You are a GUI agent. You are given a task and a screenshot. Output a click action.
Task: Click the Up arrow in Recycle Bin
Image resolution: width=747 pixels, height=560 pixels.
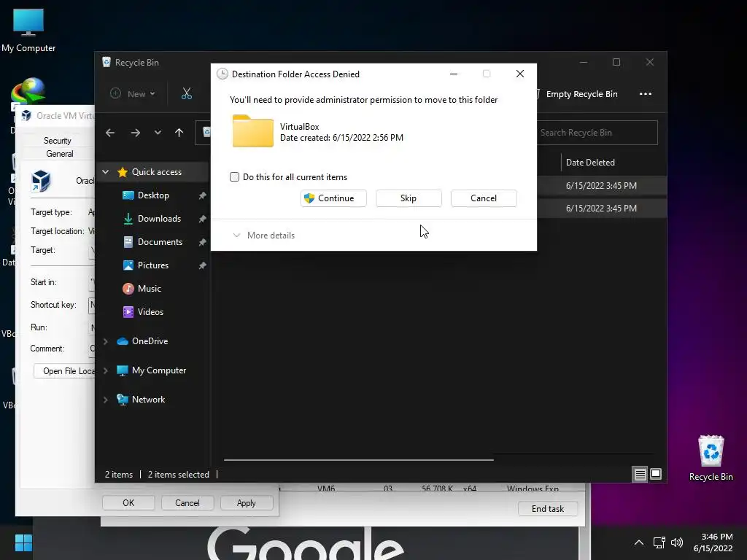[x=179, y=133]
